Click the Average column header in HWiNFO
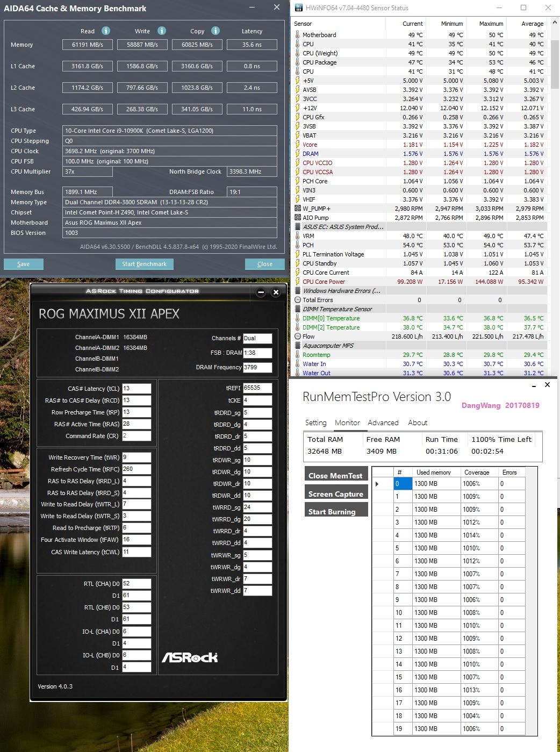The image size is (560, 752). pyautogui.click(x=532, y=24)
